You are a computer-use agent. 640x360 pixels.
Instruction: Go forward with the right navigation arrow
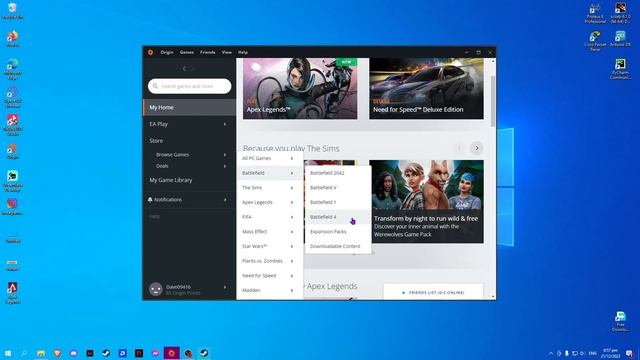[193, 69]
